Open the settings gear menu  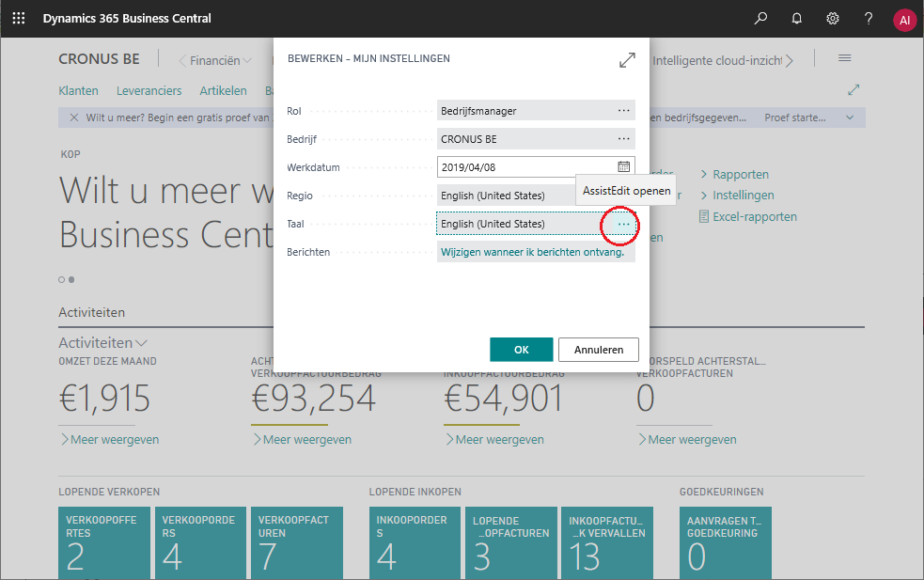[833, 18]
